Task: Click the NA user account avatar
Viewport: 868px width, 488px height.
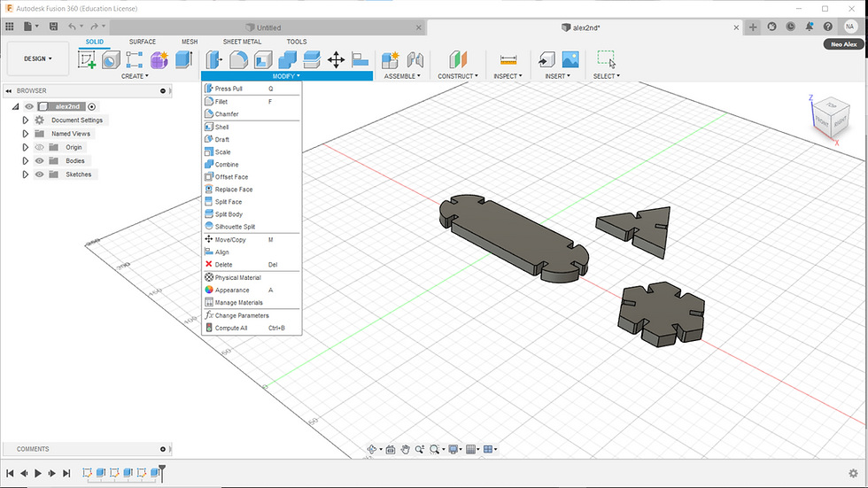Action: click(850, 27)
